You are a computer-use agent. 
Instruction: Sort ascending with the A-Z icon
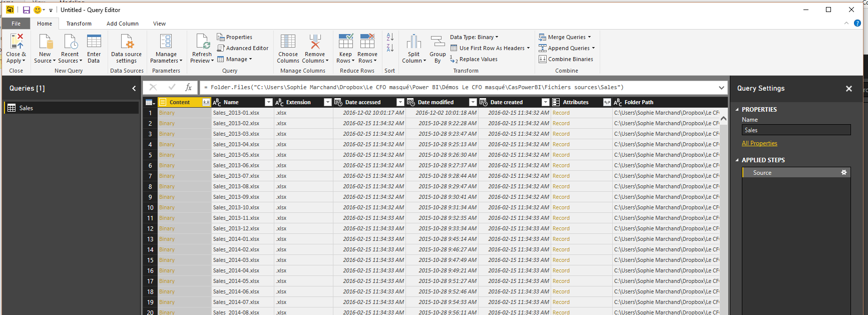390,37
